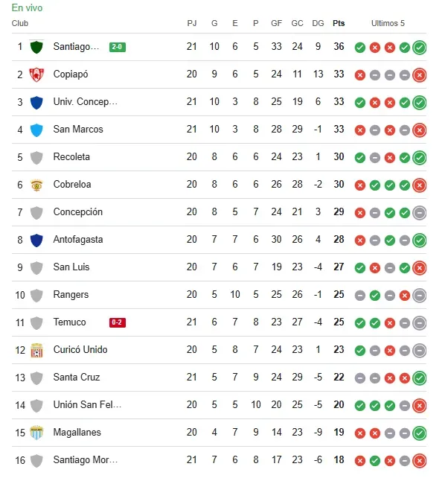Click the Pts column header
Image resolution: width=448 pixels, height=484 pixels.
point(339,23)
